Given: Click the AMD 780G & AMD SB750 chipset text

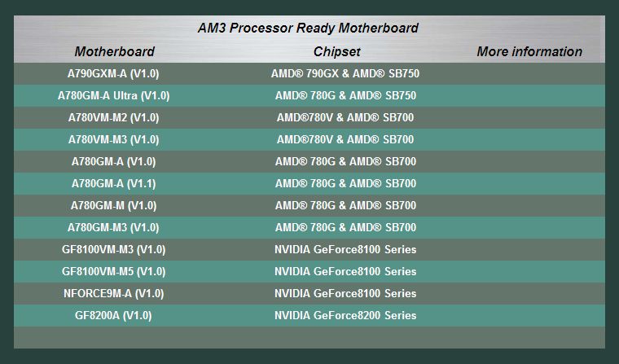Looking at the screenshot, I should (345, 95).
